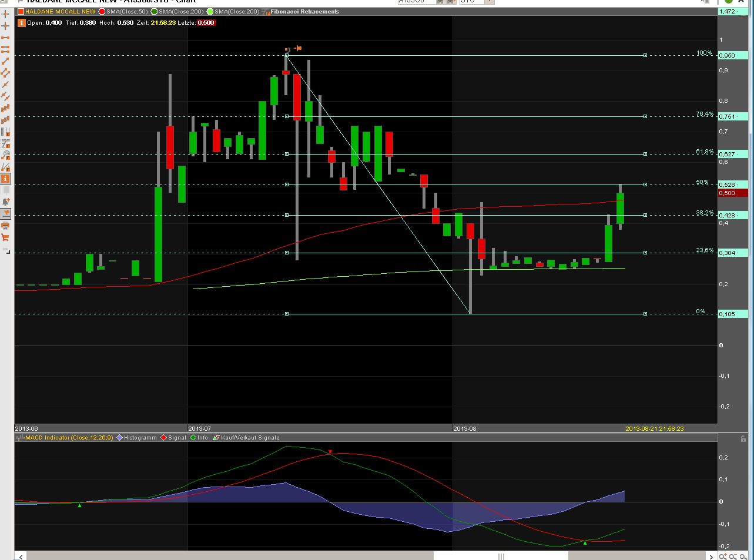Click the dark green SMA(Close;200) color marker

155,11
